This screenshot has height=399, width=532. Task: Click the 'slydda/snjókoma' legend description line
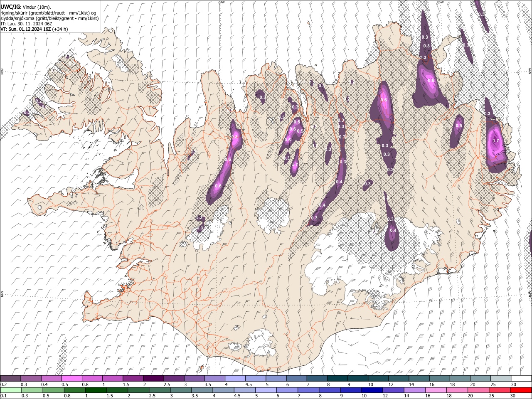(x=49, y=18)
